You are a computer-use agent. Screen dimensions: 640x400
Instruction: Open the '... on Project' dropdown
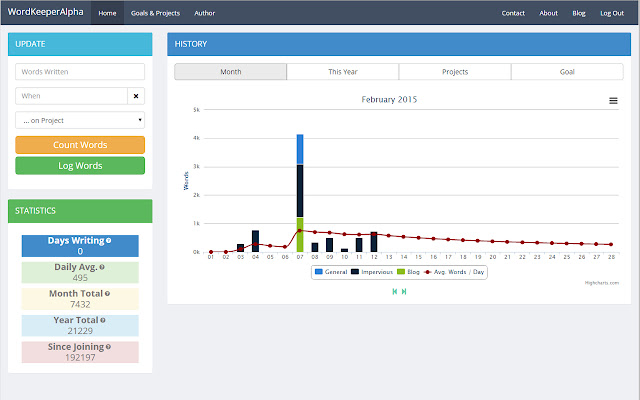tap(80, 120)
